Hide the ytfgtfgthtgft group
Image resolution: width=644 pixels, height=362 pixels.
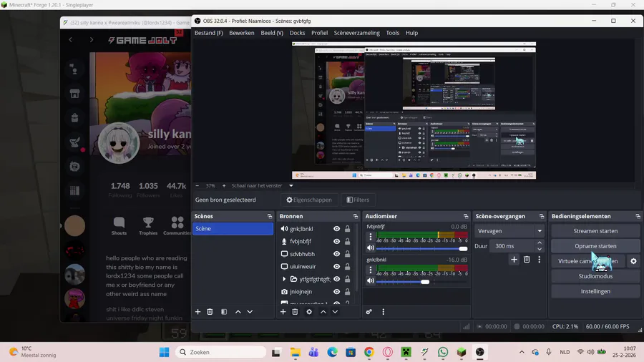point(337,279)
